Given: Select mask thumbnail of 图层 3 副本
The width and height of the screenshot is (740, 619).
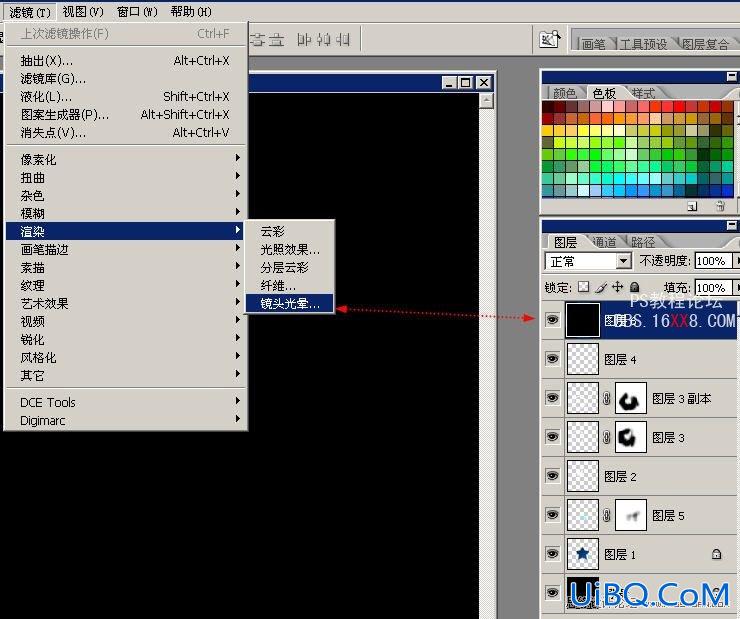Looking at the screenshot, I should click(x=631, y=399).
